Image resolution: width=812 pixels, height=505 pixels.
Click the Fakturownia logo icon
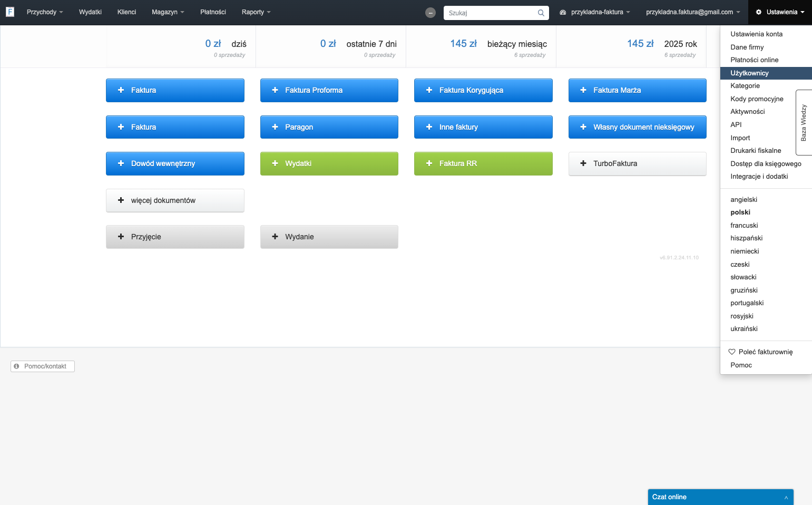tap(9, 12)
